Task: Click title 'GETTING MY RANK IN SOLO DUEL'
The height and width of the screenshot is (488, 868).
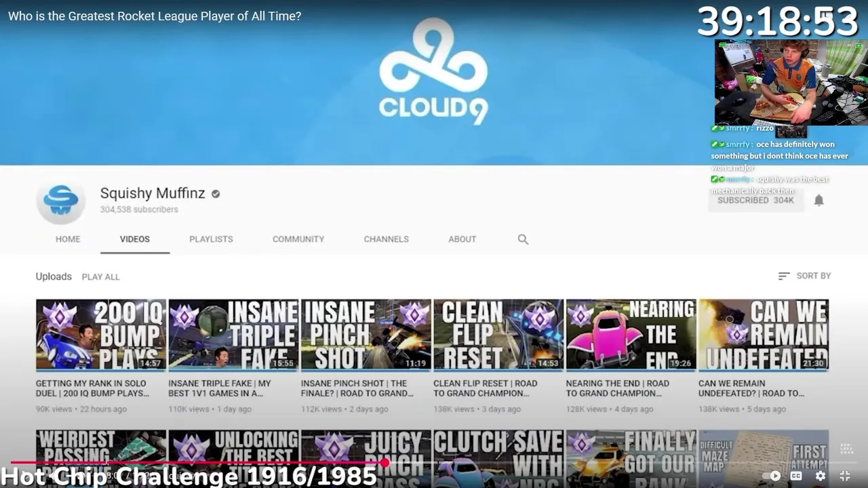Action: [93, 388]
